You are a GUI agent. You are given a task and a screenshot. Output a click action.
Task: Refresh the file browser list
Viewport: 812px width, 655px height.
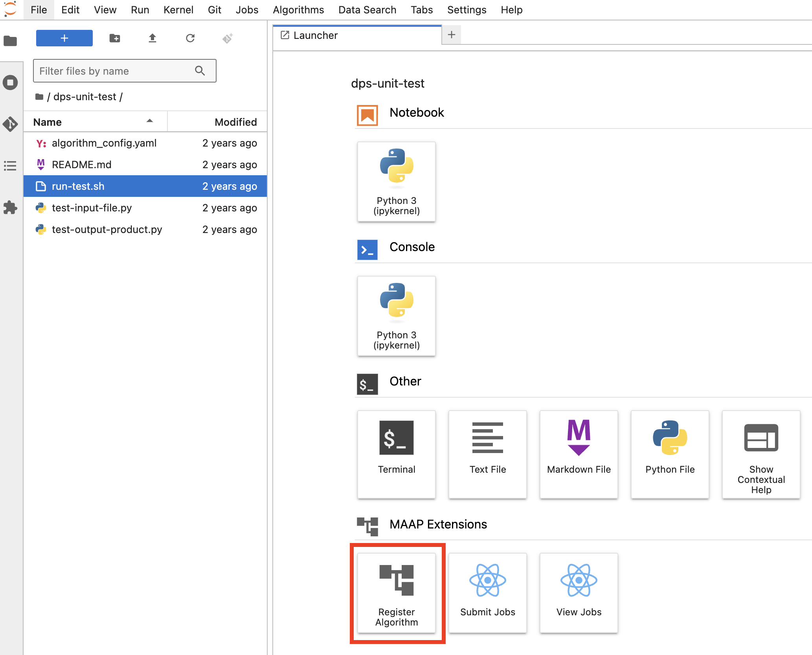click(x=190, y=38)
